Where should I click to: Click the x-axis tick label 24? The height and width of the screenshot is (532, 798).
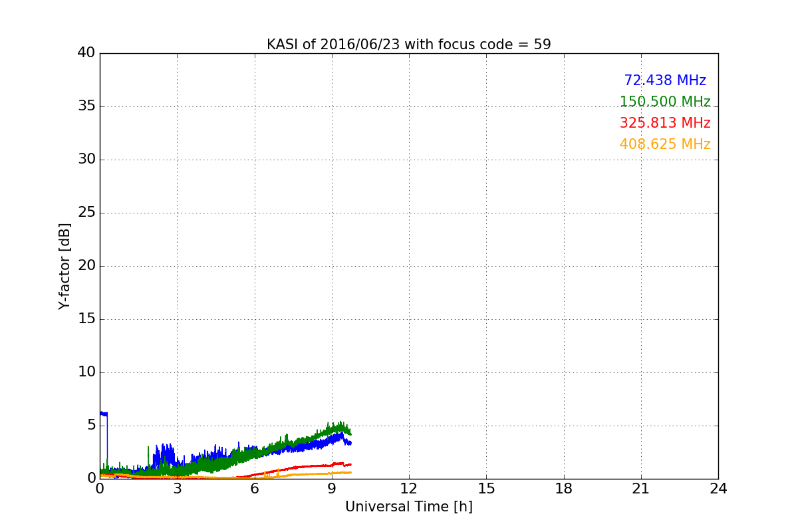tap(718, 489)
